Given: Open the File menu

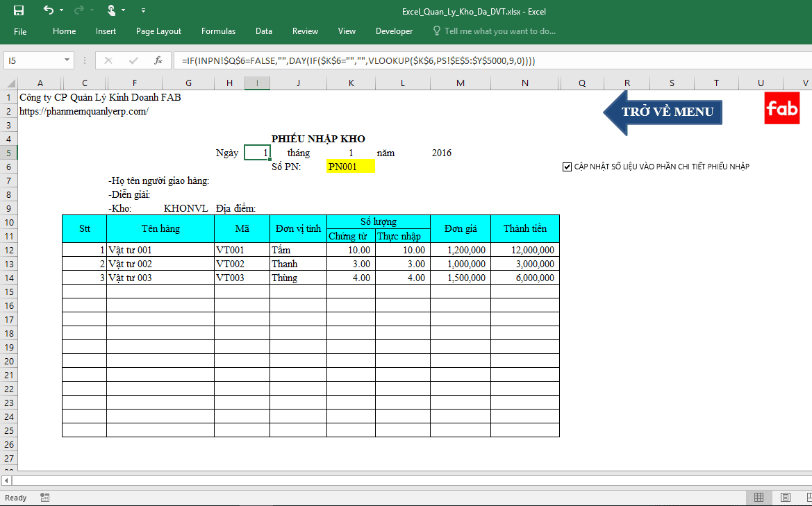Looking at the screenshot, I should tap(20, 31).
